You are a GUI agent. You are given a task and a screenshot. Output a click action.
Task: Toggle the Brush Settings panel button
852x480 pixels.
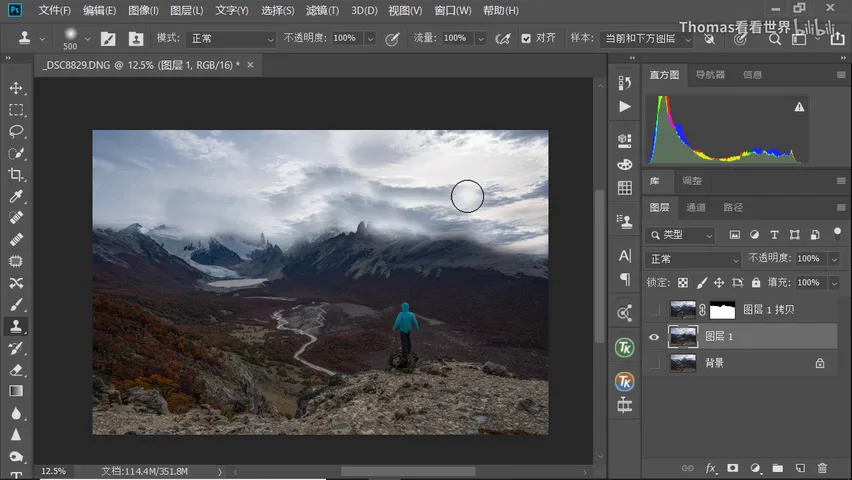pos(108,39)
